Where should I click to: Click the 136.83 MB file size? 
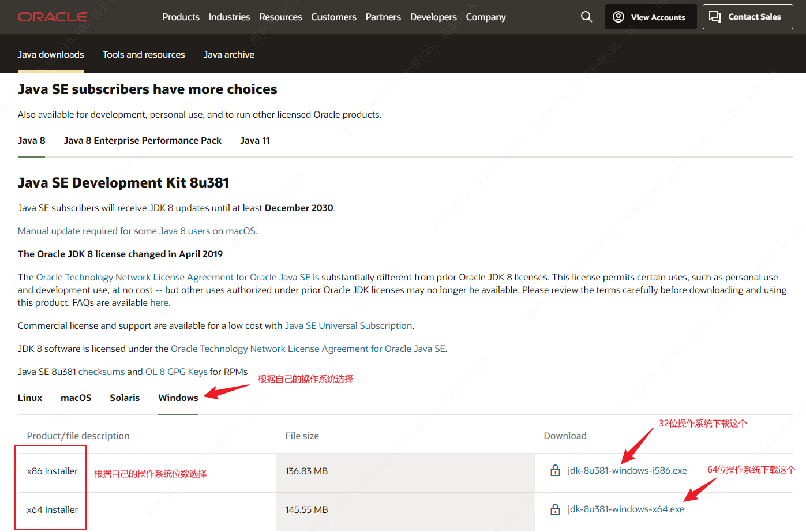(306, 471)
